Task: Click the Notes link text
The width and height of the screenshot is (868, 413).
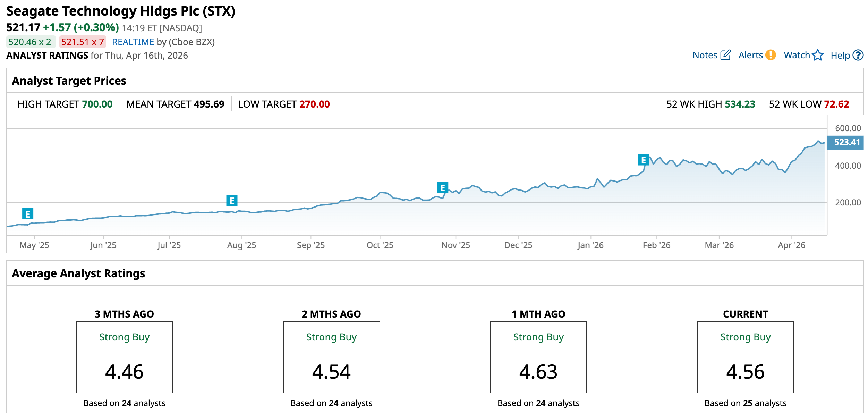Action: point(705,55)
